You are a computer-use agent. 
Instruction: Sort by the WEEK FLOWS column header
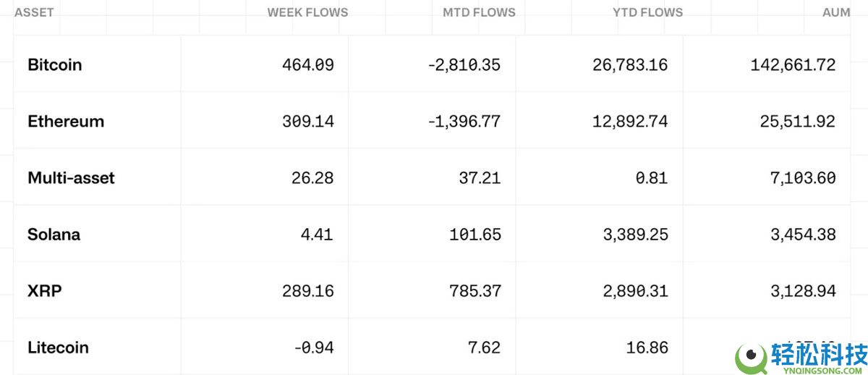click(307, 12)
